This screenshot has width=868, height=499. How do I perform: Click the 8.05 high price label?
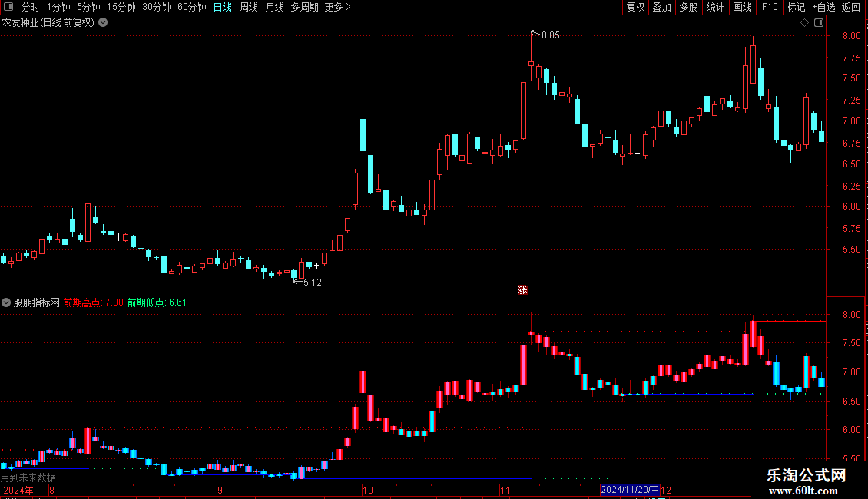coord(550,35)
